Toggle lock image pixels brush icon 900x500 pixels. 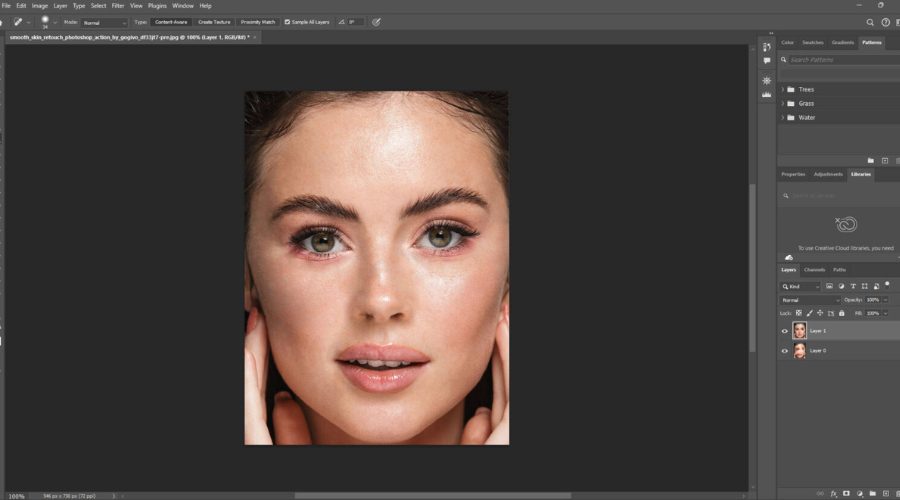point(809,313)
